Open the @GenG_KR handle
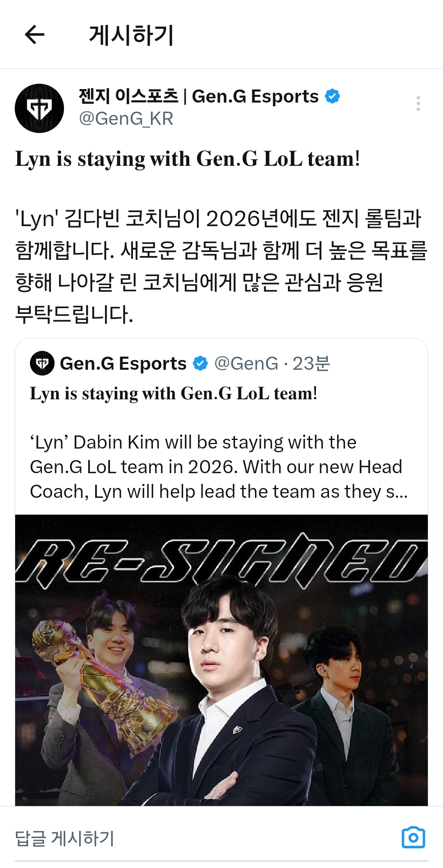443x868 pixels. coord(126,119)
